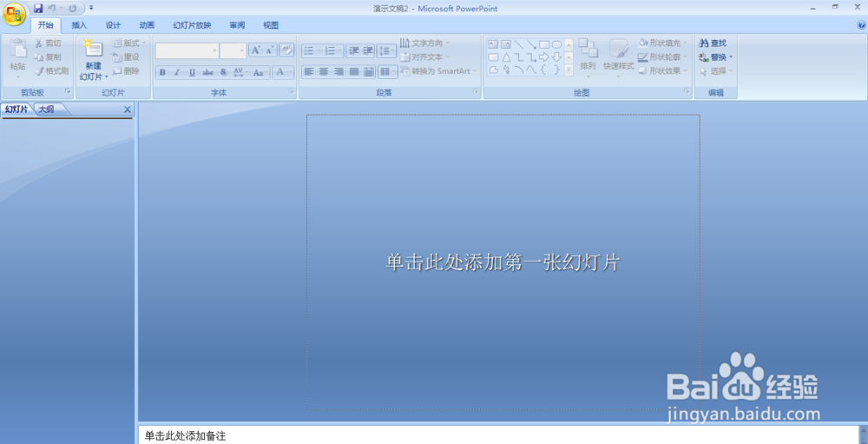Click the increase list level icon
The height and width of the screenshot is (444, 868).
point(368,51)
